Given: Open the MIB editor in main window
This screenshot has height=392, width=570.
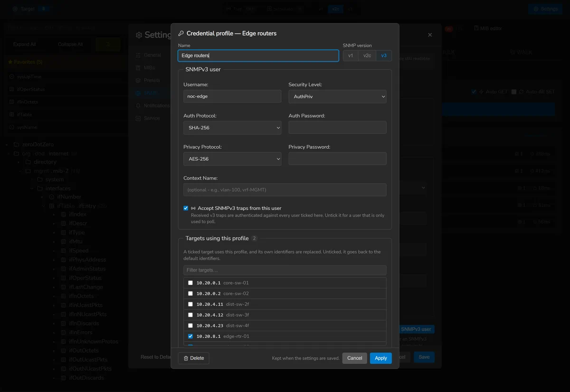Looking at the screenshot, I should 488,28.
